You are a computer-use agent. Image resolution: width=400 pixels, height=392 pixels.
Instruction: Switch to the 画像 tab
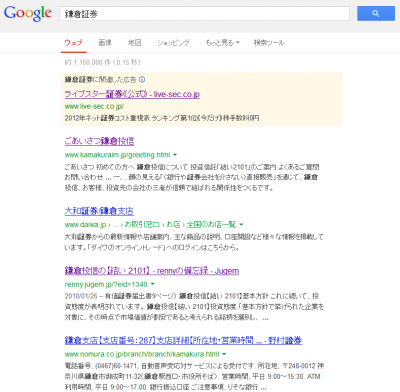pos(105,43)
